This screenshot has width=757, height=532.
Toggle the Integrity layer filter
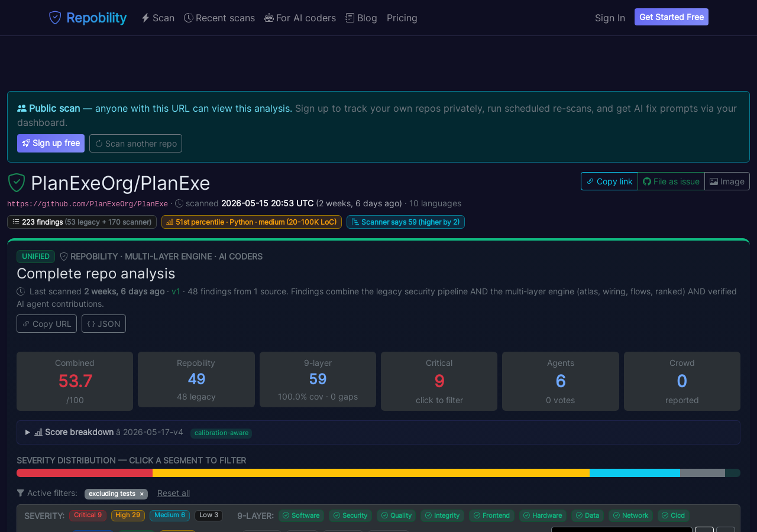[442, 516]
